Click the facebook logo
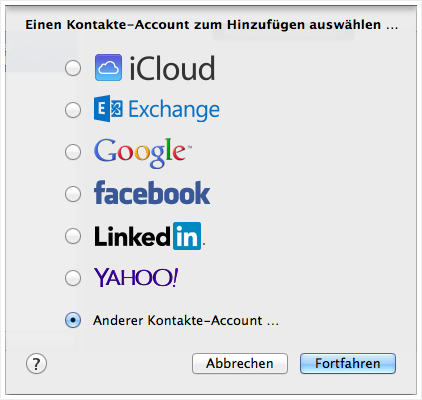The image size is (422, 400). tap(152, 193)
